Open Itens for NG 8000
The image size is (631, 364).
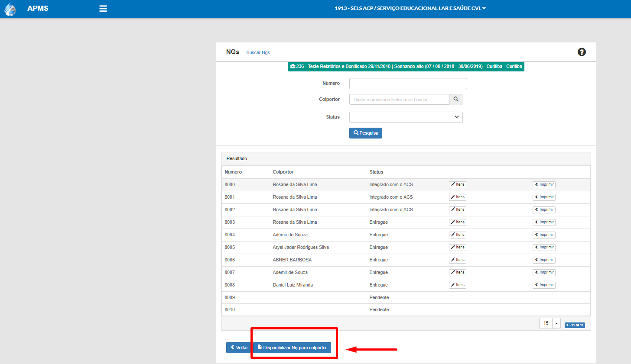458,184
